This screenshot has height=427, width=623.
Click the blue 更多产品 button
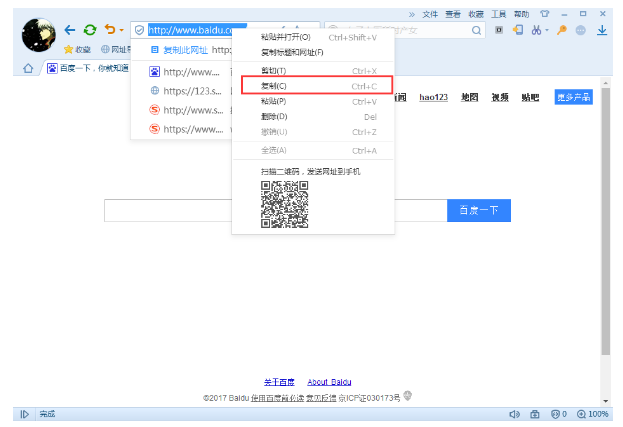pyautogui.click(x=574, y=97)
